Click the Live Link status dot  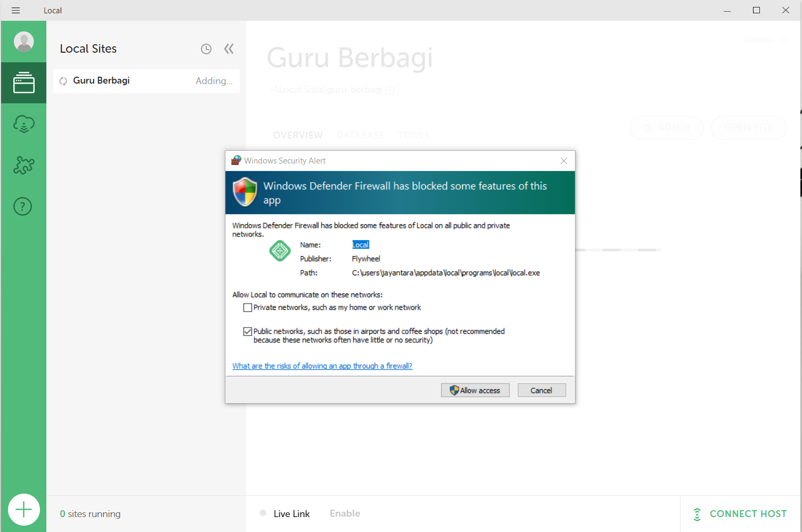click(263, 513)
